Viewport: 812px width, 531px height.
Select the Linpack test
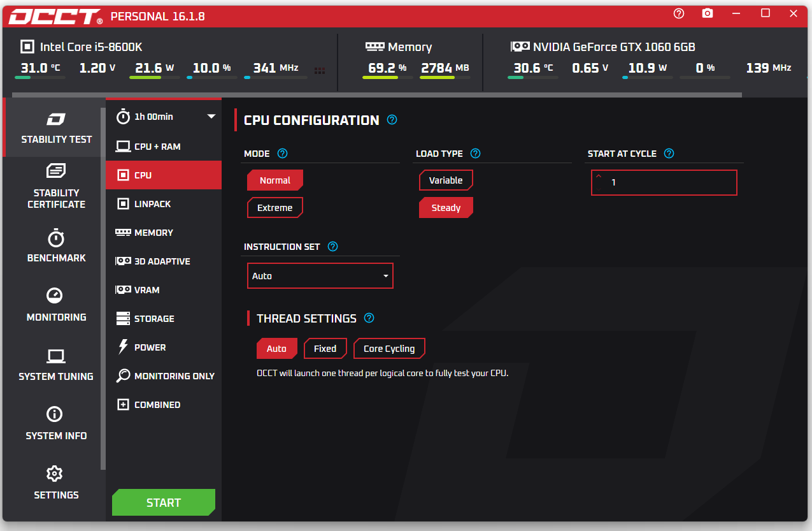[164, 204]
